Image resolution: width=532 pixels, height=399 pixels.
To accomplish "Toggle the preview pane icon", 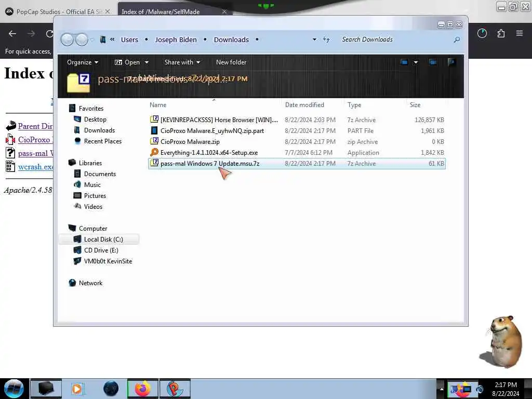I will (x=433, y=62).
